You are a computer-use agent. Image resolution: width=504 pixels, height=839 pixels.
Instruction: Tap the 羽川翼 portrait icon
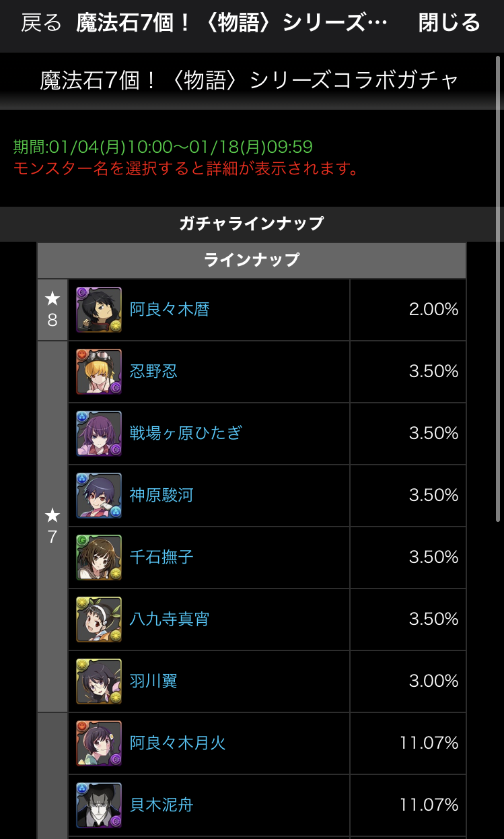point(99,681)
